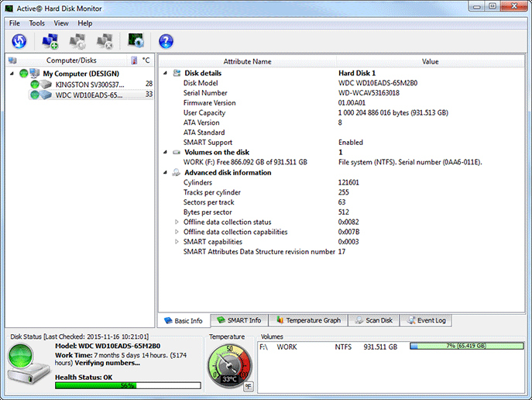Click the Firmware Version row
Screen dimensions: 532x400
pos(341,102)
